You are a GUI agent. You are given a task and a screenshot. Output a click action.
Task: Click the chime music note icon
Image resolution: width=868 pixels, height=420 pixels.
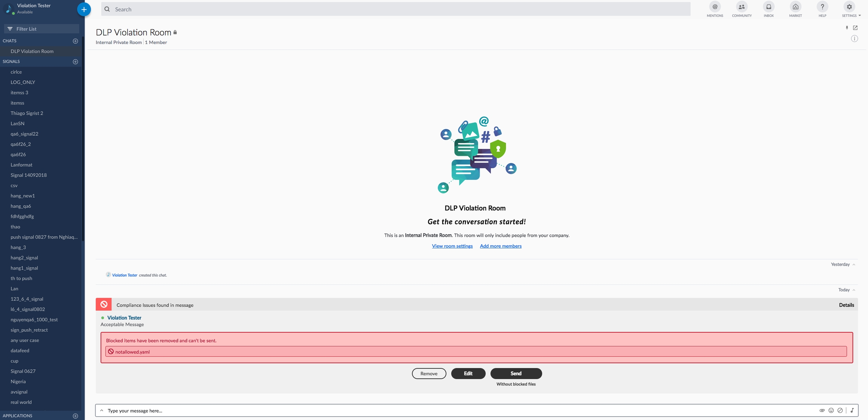[852, 411]
